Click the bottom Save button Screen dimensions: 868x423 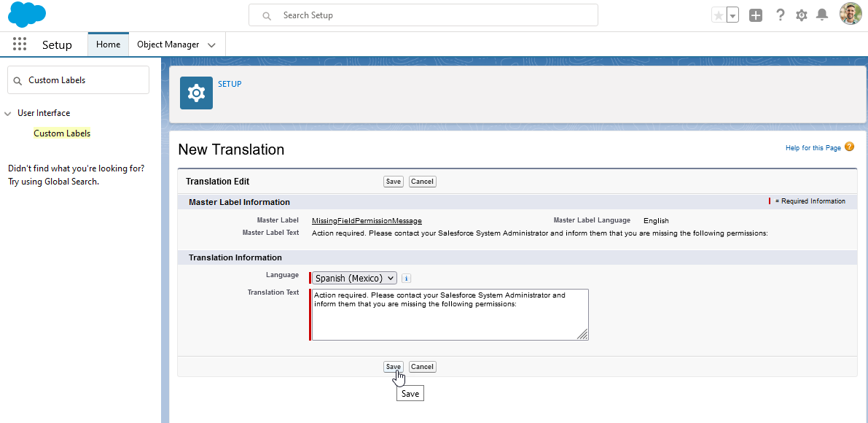(393, 367)
